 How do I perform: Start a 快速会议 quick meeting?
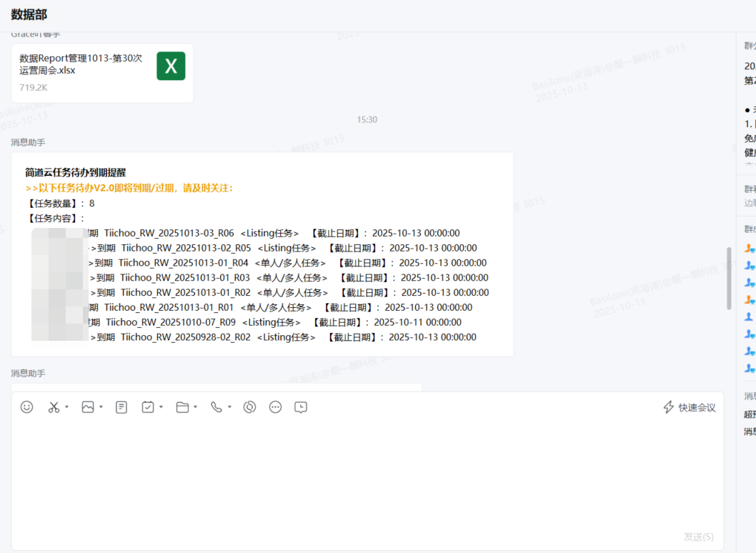690,407
